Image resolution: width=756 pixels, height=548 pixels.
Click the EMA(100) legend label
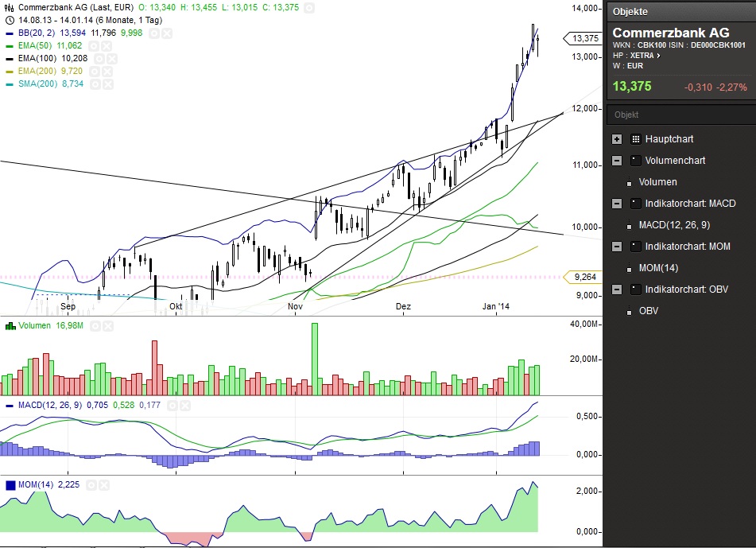coord(38,58)
